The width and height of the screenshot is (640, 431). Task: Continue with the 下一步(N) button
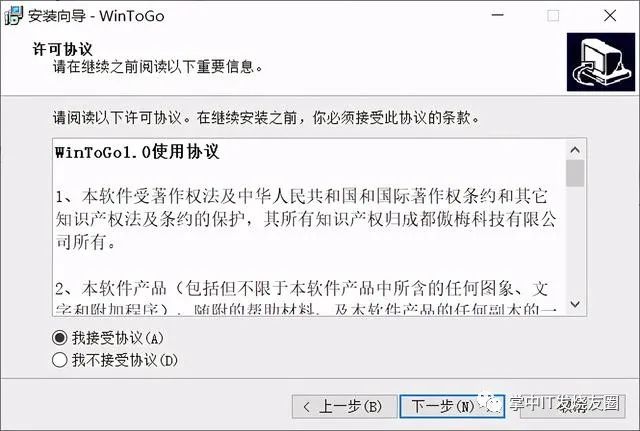click(x=452, y=407)
